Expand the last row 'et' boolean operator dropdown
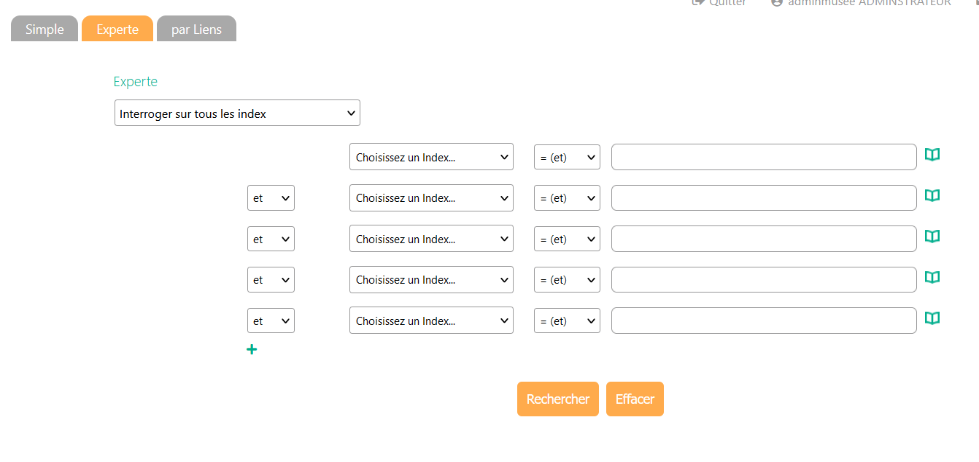Screen dimensions: 979x462 271,321
